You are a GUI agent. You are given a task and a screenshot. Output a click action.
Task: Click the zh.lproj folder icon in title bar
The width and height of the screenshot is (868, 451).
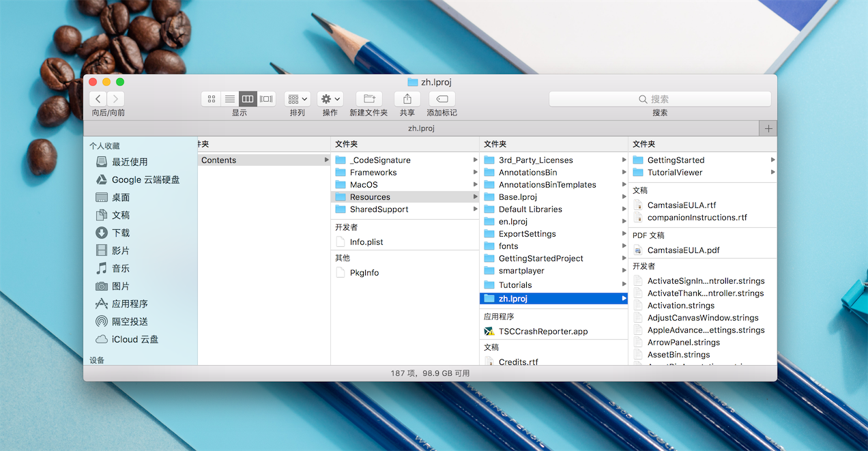click(x=412, y=82)
